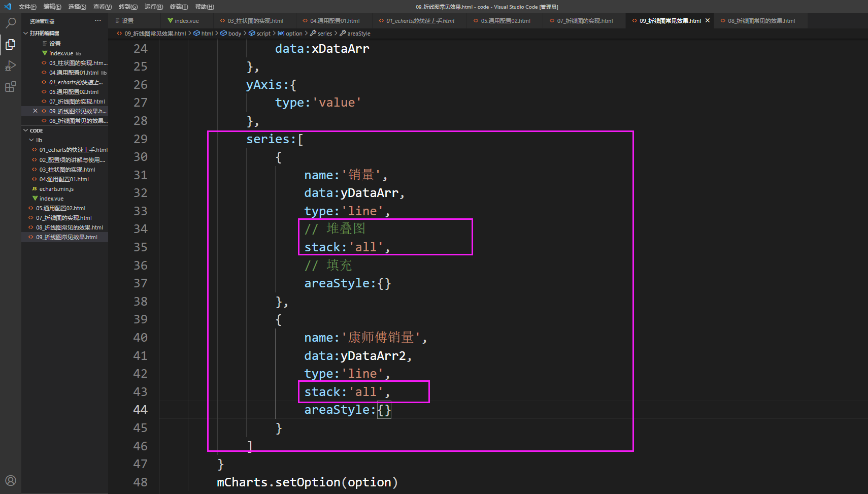Click the 资源管理器 panel title
Image resolution: width=868 pixels, height=494 pixels.
[x=42, y=21]
